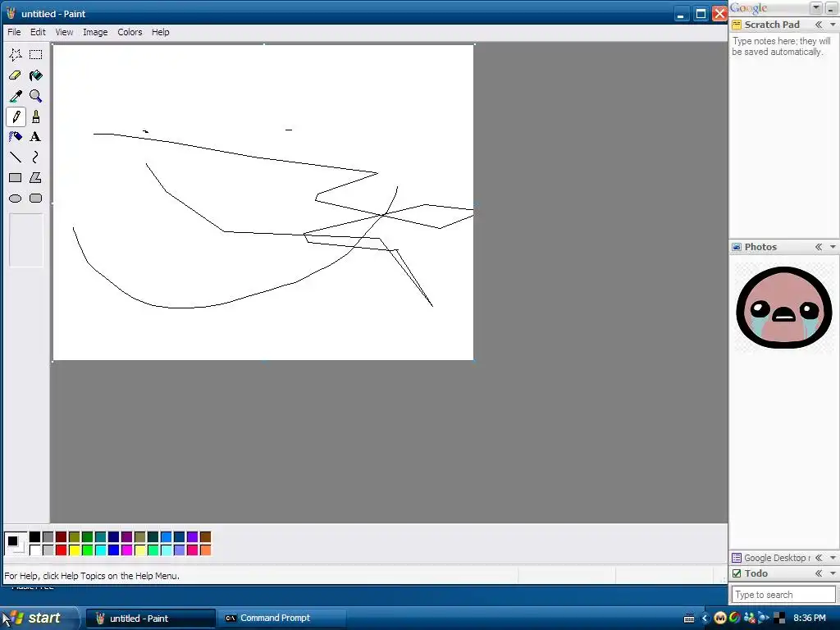840x630 pixels.
Task: Switch to the Brush tool
Action: point(36,116)
